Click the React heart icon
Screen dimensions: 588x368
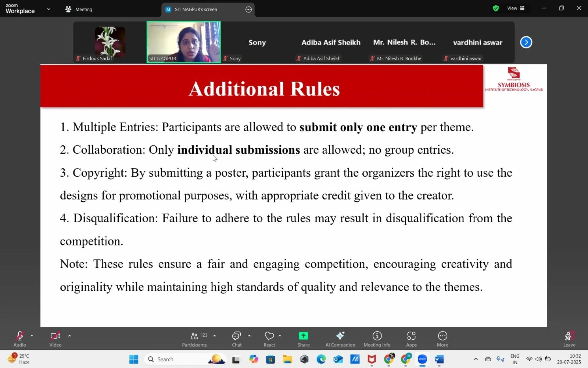tap(269, 339)
